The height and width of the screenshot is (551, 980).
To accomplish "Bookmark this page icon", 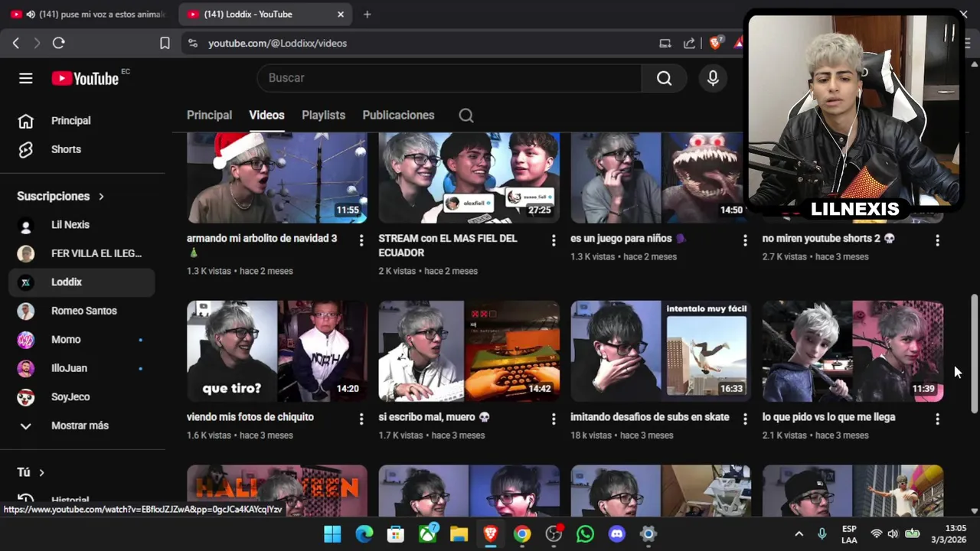I will click(165, 44).
